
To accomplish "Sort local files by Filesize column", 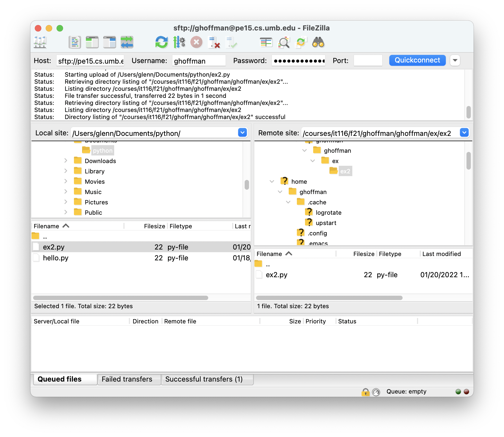I will [146, 226].
